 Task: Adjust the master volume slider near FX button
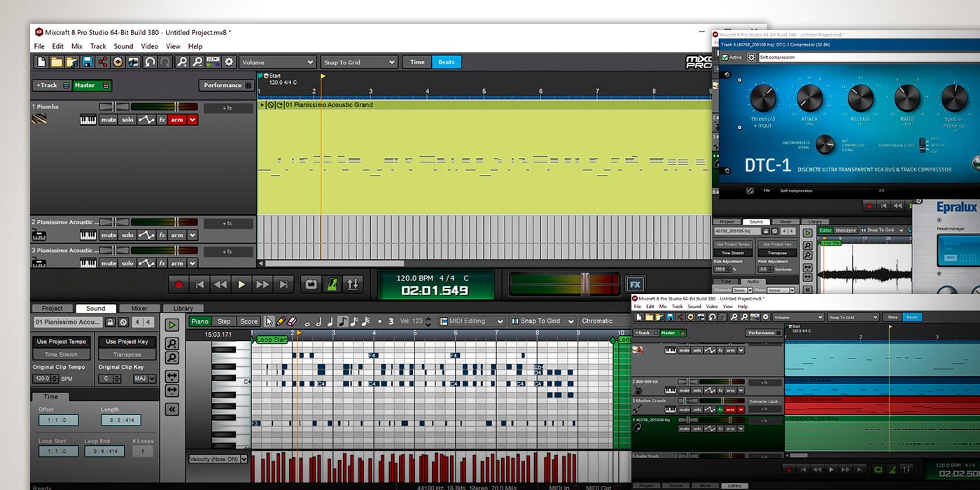(585, 283)
